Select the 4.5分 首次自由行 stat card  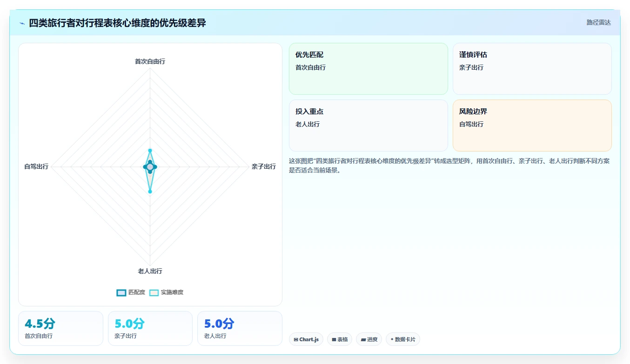click(60, 328)
